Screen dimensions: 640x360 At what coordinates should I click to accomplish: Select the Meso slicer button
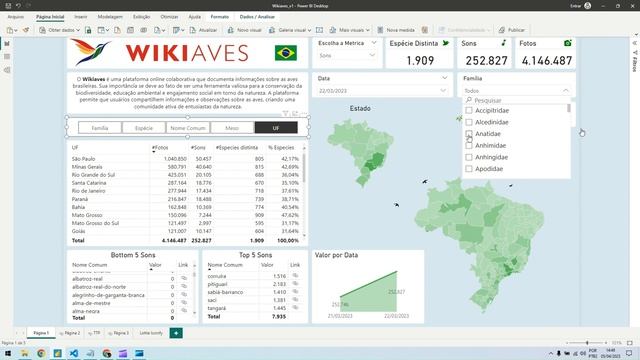click(232, 128)
